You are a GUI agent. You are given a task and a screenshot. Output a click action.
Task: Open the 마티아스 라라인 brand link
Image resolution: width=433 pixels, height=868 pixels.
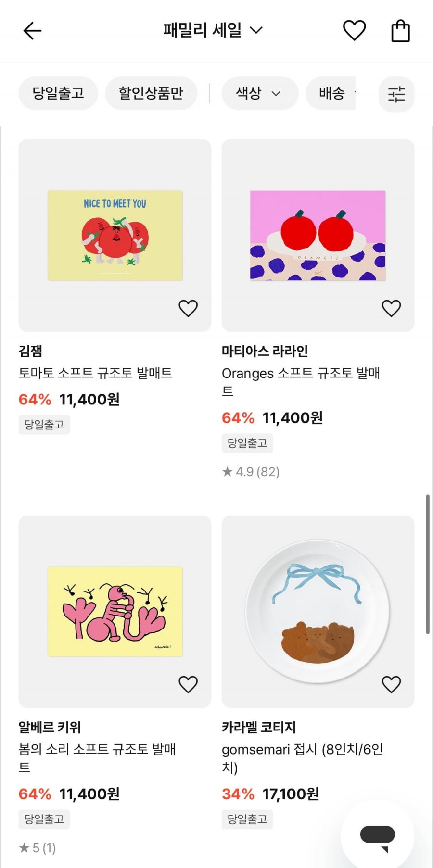pyautogui.click(x=265, y=351)
